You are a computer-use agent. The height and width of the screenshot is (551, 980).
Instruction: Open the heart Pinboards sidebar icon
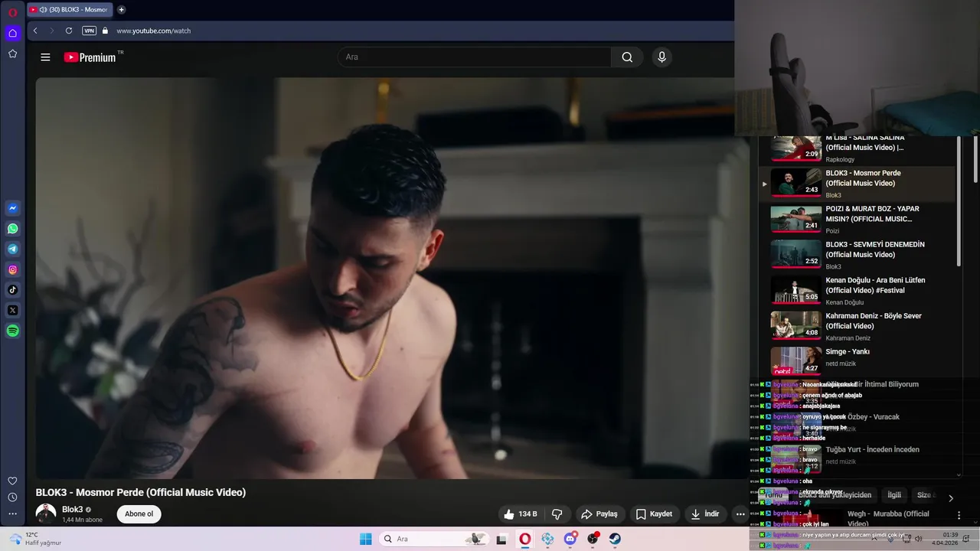pos(12,481)
